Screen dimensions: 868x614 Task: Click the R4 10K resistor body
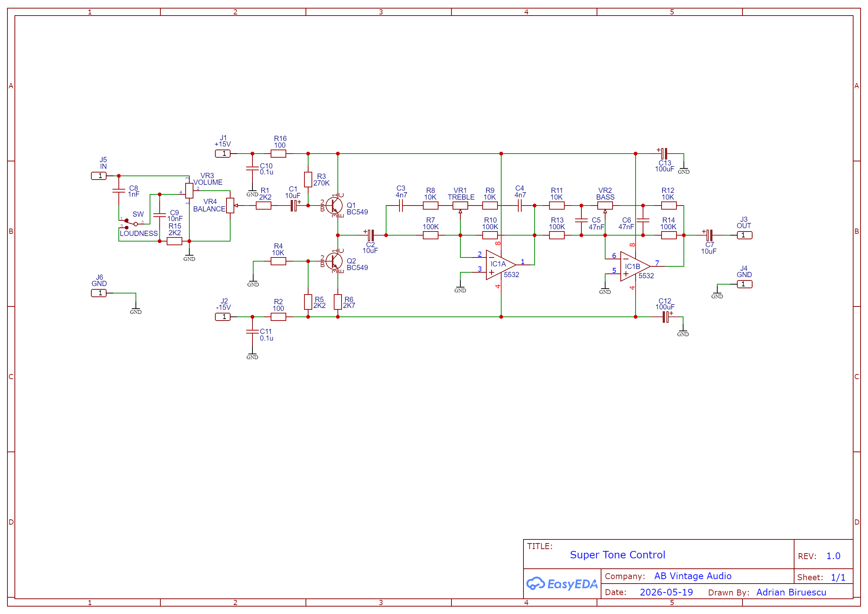point(278,261)
